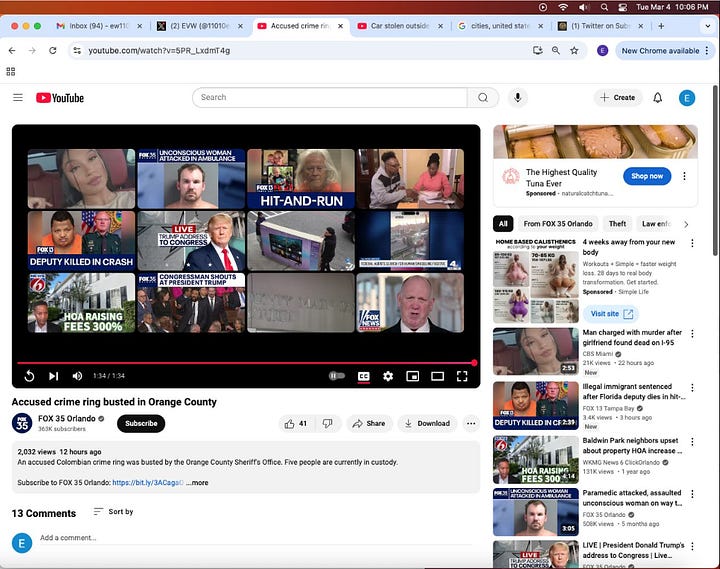Click the video progress bar
Image resolution: width=720 pixels, height=569 pixels.
[x=246, y=363]
